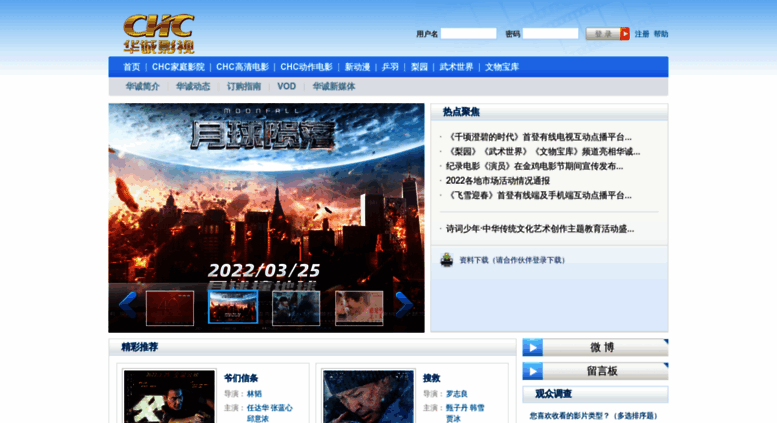777x423 pixels.
Task: Click the 热点聚焦 section heading
Action: 461,112
